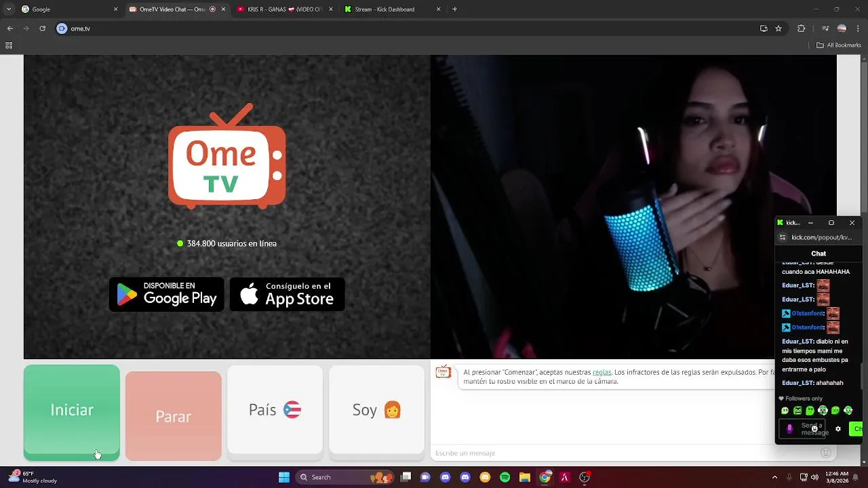Open File Explorer from the taskbar
The height and width of the screenshot is (488, 868).
coord(524,477)
